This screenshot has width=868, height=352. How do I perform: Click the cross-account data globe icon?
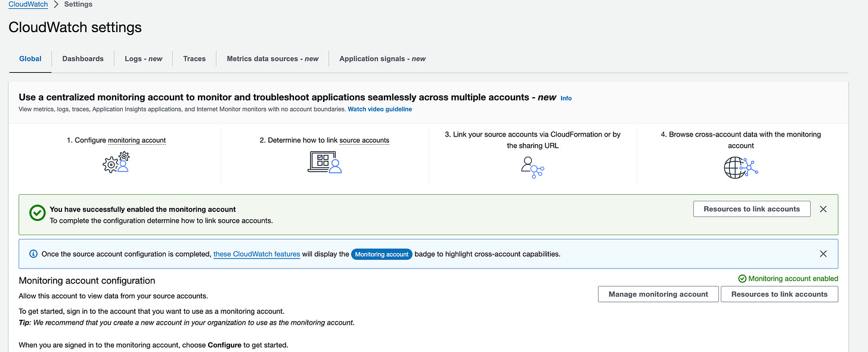(x=740, y=167)
